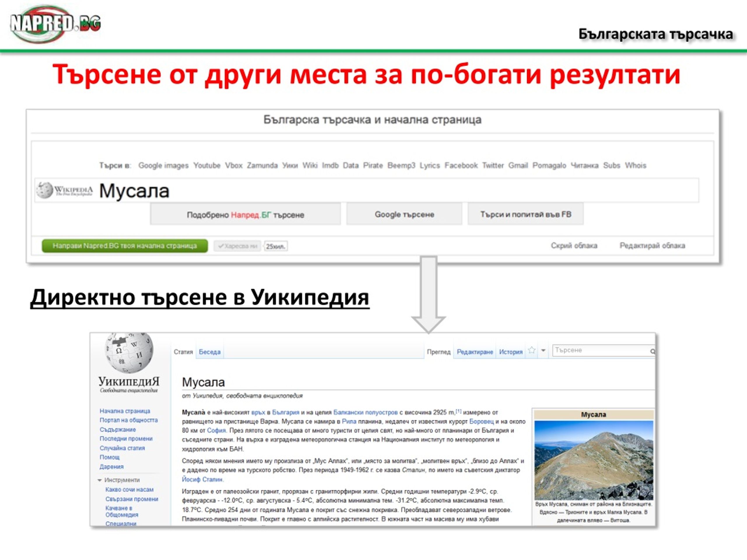
Task: Click the watchlist star icon
Action: pos(532,350)
